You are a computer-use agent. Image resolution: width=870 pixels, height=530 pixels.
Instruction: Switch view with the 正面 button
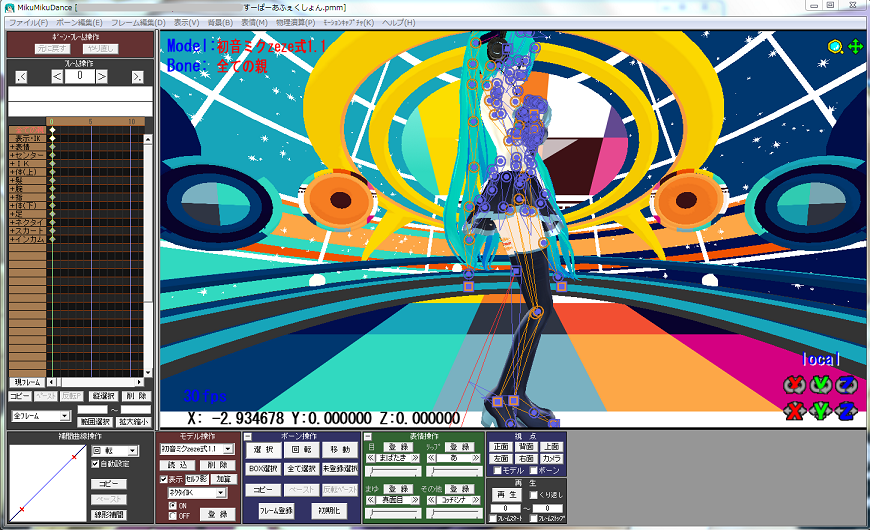[x=501, y=447]
